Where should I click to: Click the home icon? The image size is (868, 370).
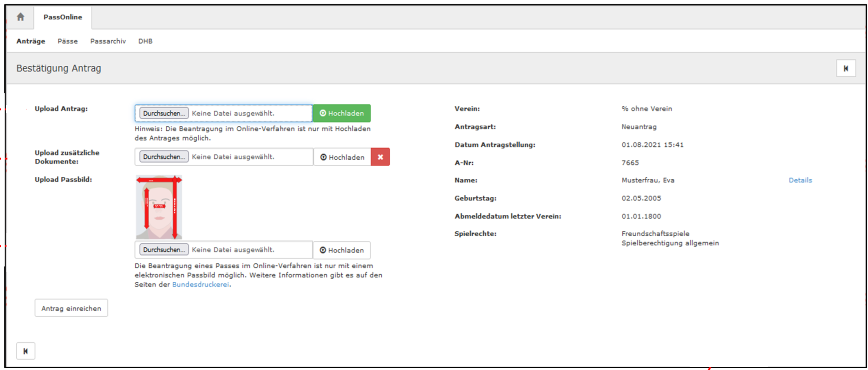point(20,17)
